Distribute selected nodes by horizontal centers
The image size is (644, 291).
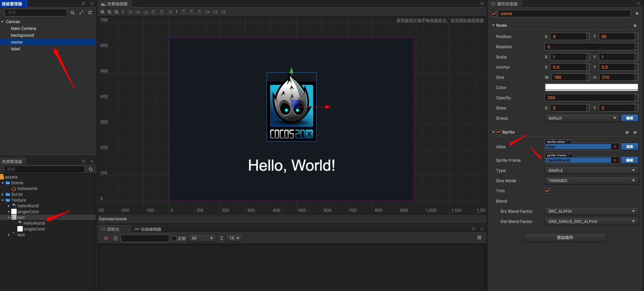215,12
